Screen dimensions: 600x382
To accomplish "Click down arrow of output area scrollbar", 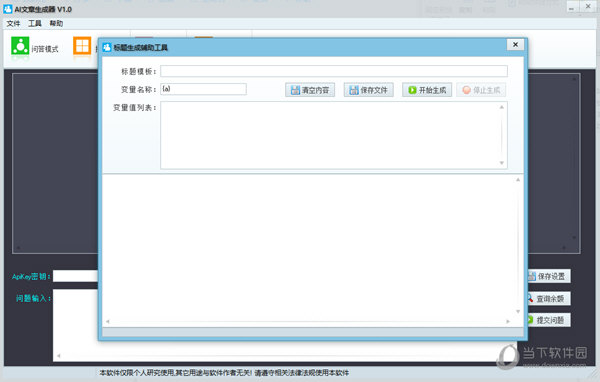I will (518, 312).
